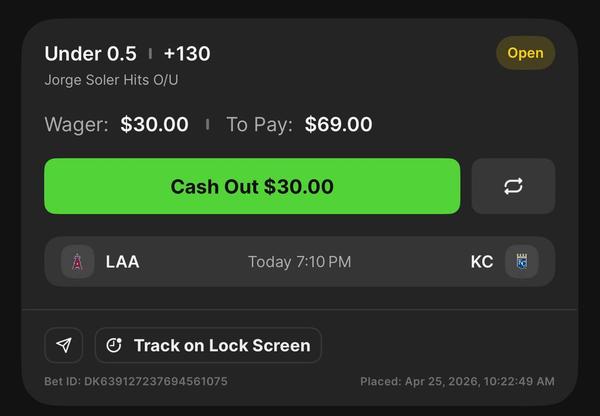Tap the share paper plane icon
600x416 pixels.
pos(64,345)
